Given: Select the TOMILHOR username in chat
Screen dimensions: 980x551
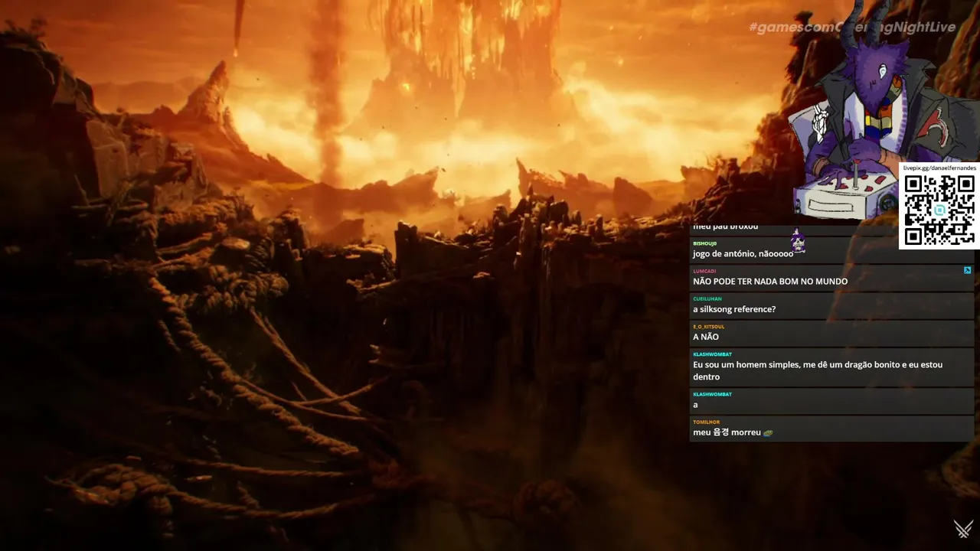Looking at the screenshot, I should pos(706,422).
